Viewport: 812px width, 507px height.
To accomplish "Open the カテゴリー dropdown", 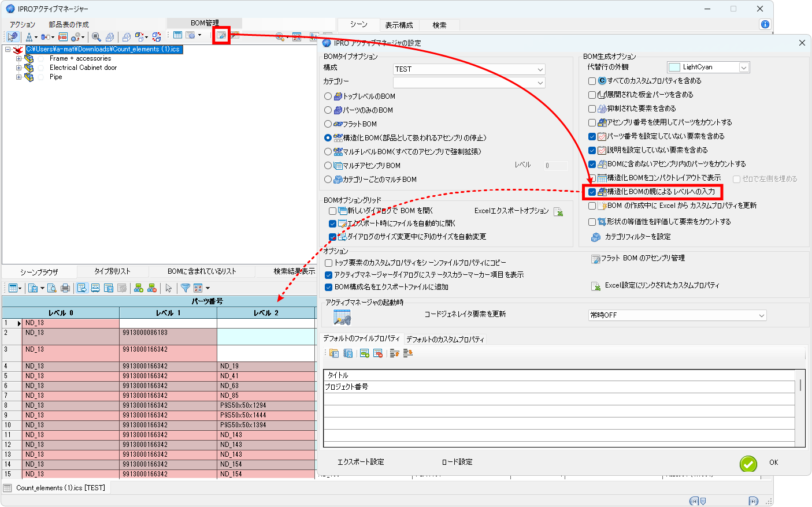I will coord(541,82).
